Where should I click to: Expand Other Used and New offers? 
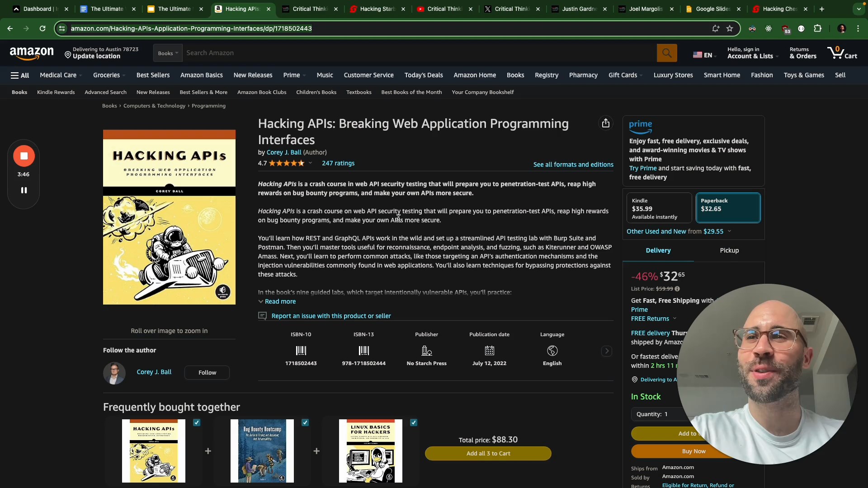click(x=679, y=231)
